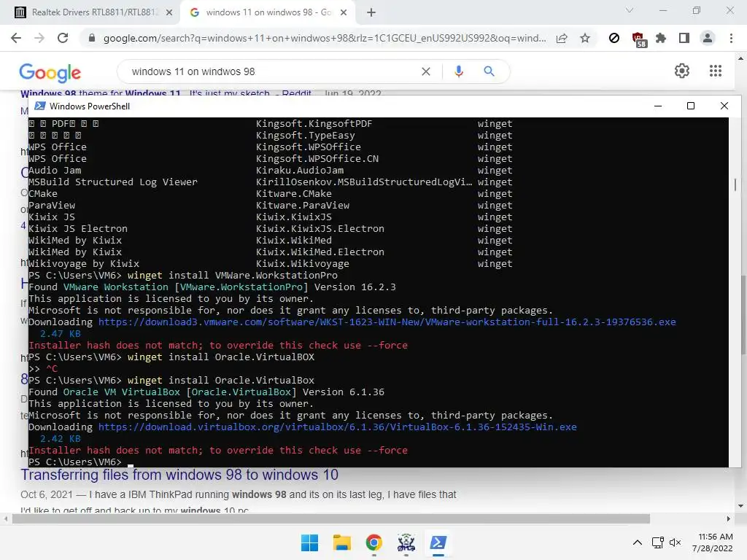
Task: Share this page from address bar
Action: coord(562,38)
